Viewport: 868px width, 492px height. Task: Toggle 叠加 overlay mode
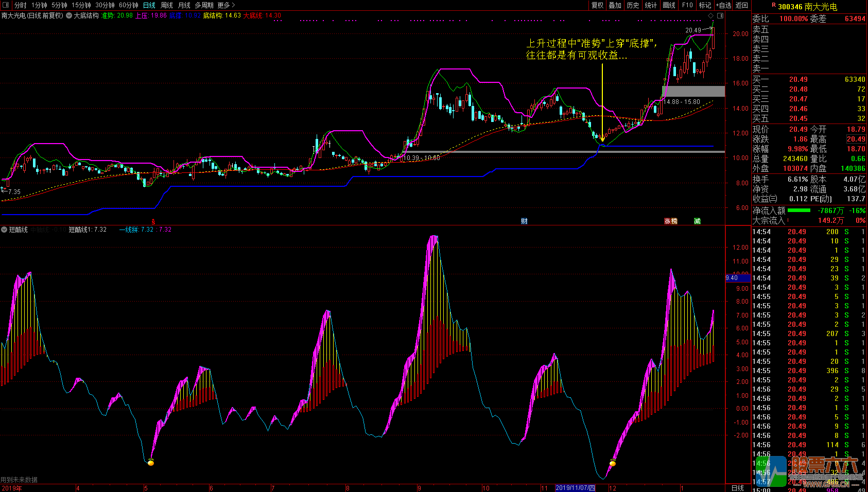615,5
